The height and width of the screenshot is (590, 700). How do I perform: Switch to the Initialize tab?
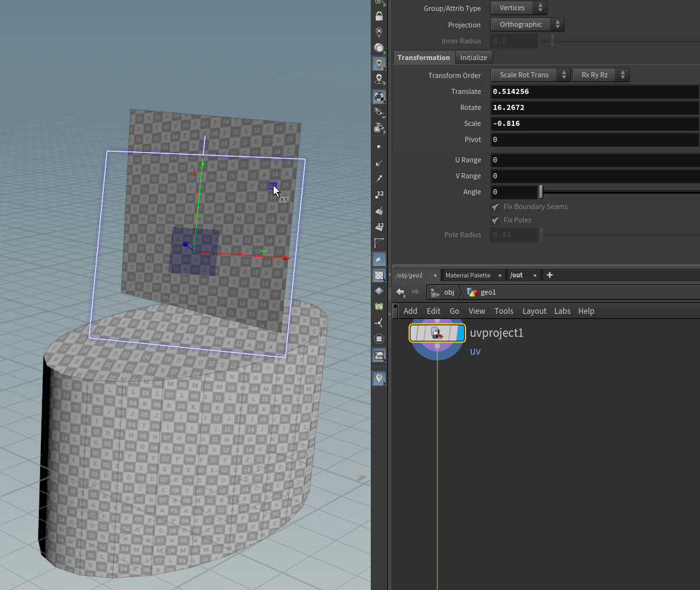(x=474, y=58)
